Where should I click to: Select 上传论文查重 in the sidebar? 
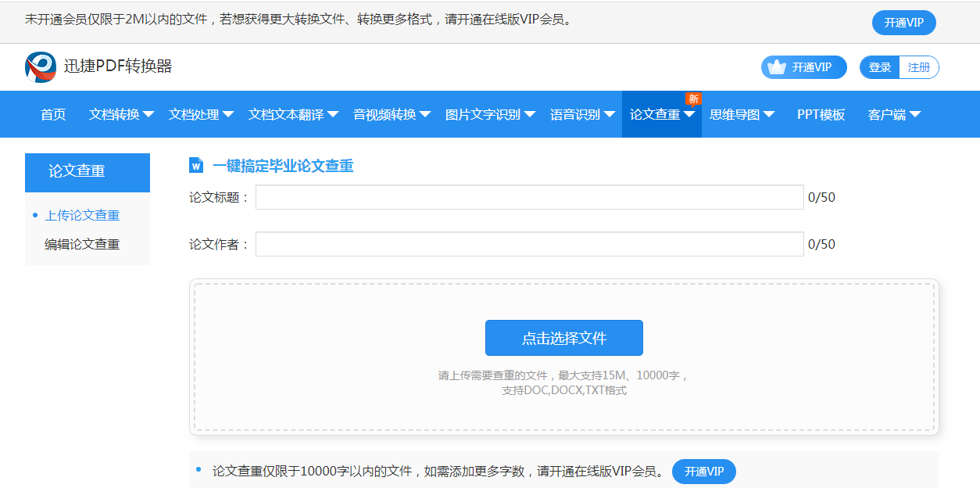coord(82,215)
